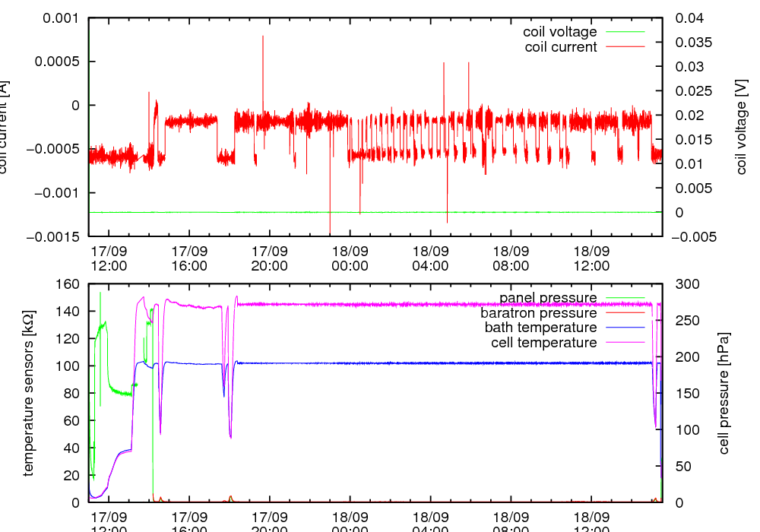Click the "coil voltage" legend label
This screenshot has width=760, height=532.
click(559, 32)
